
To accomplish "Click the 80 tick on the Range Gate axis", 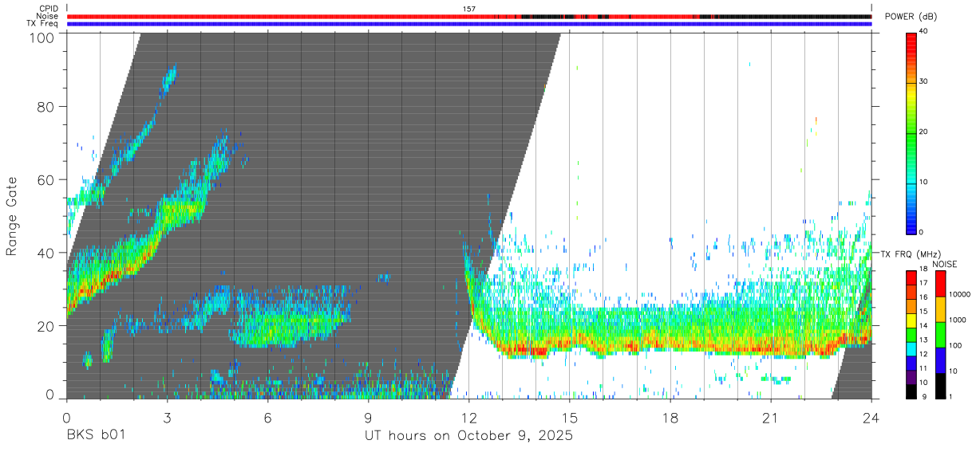I will (47, 106).
